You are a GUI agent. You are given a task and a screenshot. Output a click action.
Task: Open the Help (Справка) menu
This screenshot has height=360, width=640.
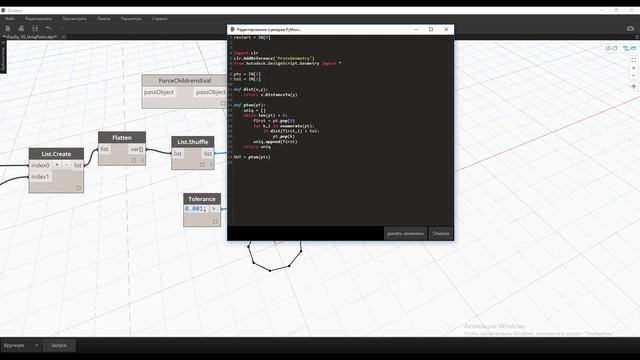coord(160,19)
